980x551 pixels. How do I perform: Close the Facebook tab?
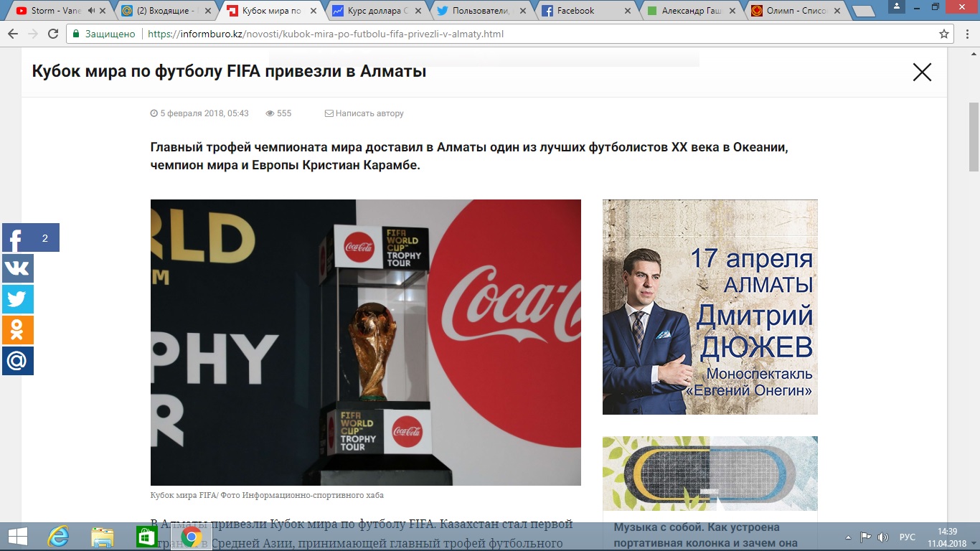click(628, 11)
